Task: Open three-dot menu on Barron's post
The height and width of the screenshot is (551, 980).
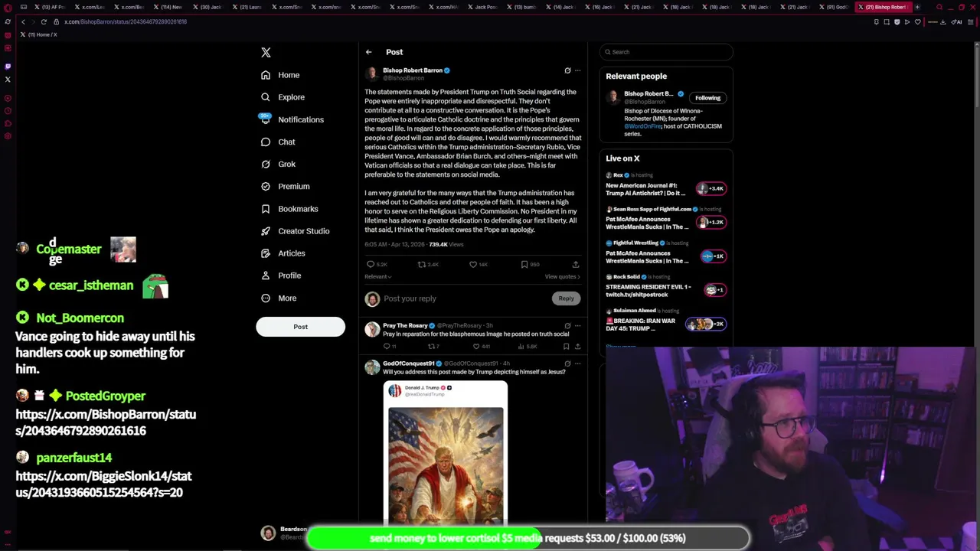Action: point(578,70)
